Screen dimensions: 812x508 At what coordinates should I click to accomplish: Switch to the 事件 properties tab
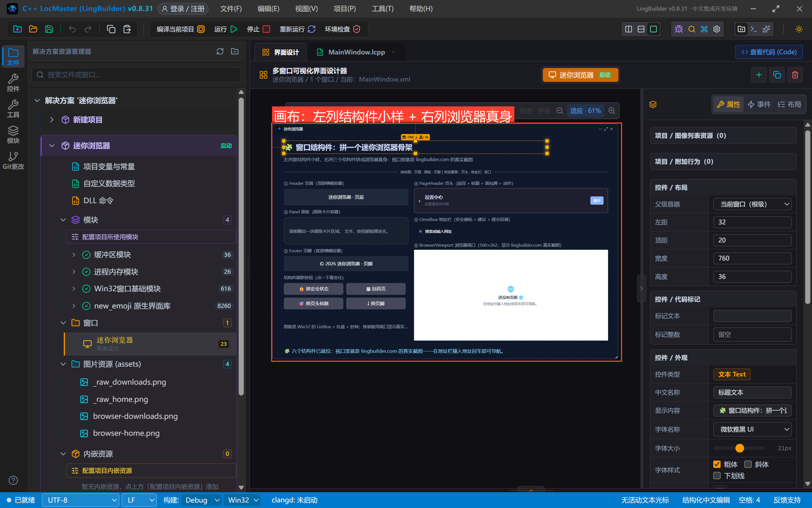coord(759,104)
